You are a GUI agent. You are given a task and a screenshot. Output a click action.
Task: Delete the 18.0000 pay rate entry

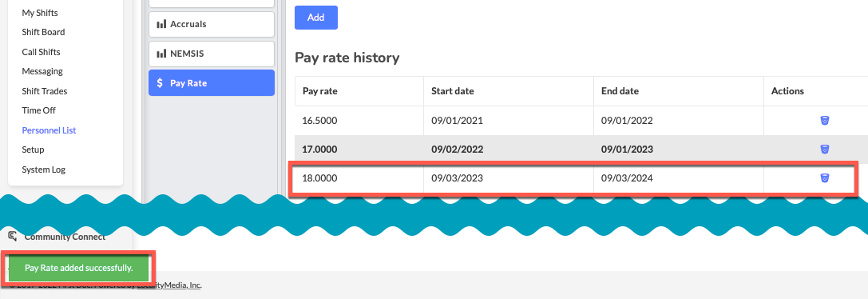tap(824, 178)
